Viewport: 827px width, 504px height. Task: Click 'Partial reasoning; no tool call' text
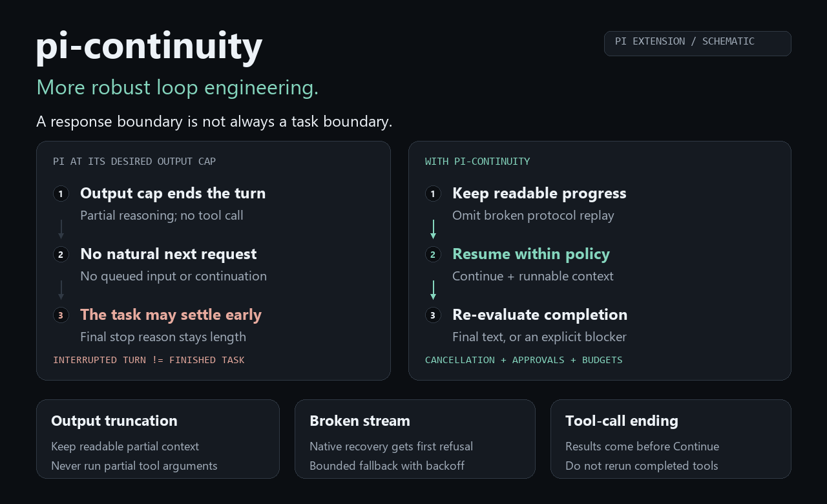[162, 215]
